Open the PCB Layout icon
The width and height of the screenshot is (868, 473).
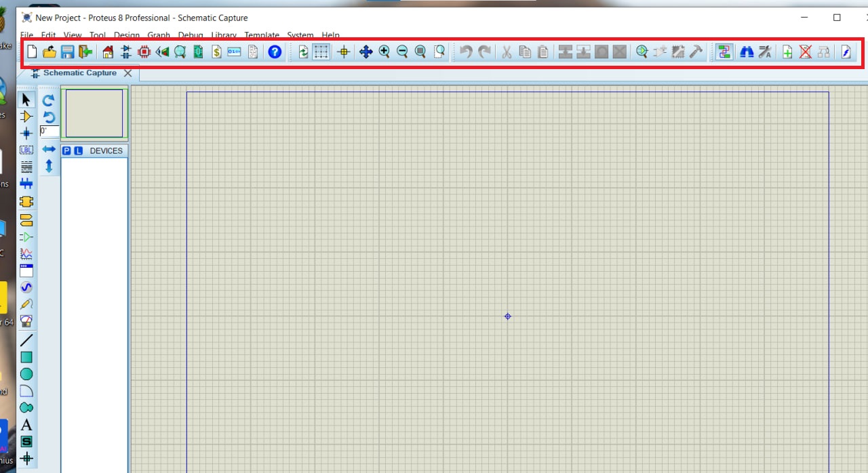pos(144,52)
